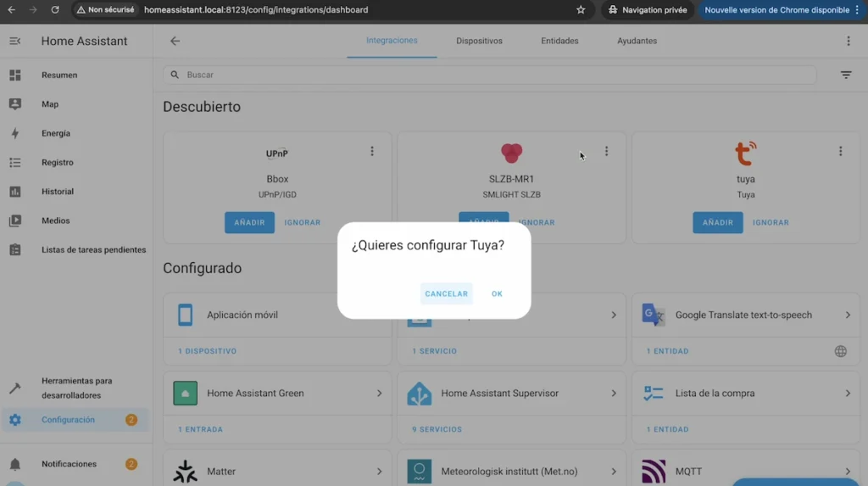868x486 pixels.
Task: Click the Buscar search field
Action: (489, 75)
